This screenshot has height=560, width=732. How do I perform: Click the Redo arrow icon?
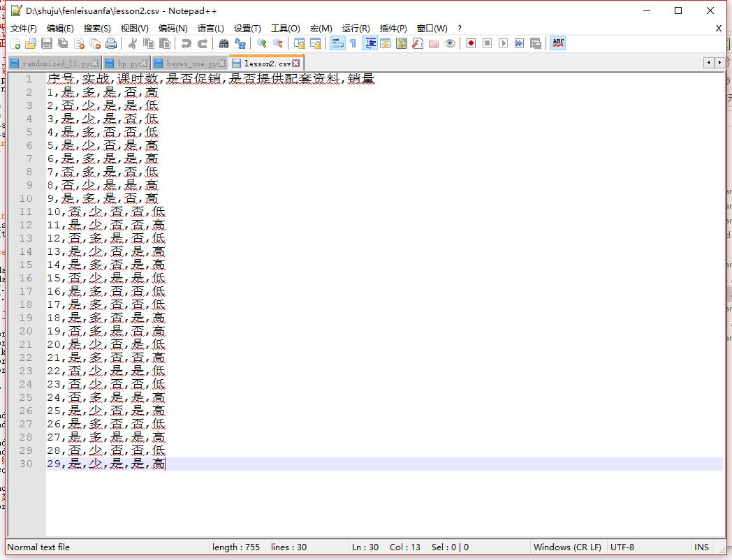coord(202,43)
